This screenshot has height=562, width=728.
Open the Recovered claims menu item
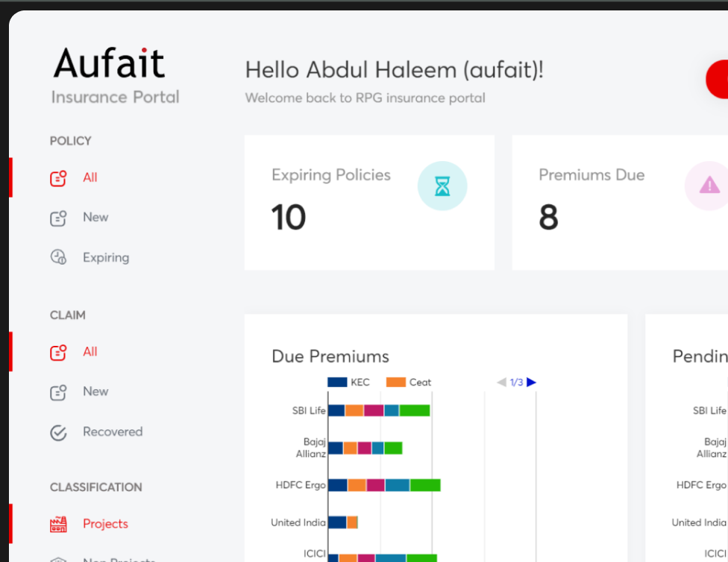point(113,432)
